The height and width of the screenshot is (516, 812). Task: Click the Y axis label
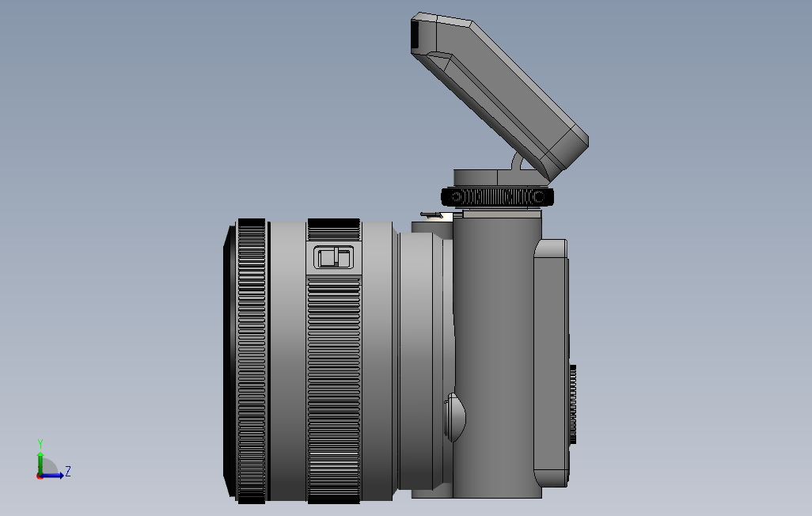point(40,444)
